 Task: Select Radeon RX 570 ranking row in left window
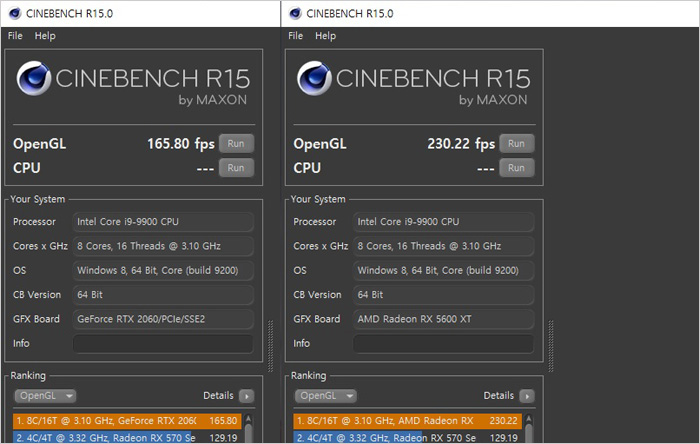coord(127,437)
